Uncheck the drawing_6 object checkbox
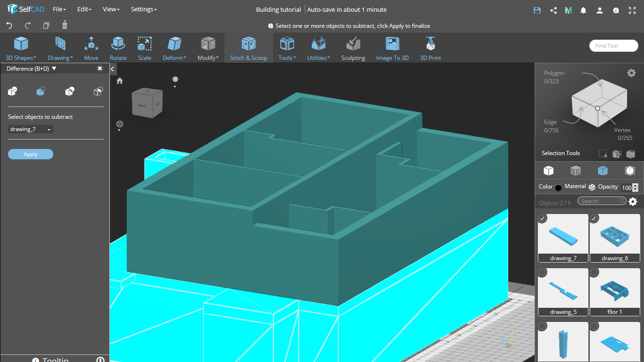Image resolution: width=644 pixels, height=362 pixels. (x=594, y=218)
